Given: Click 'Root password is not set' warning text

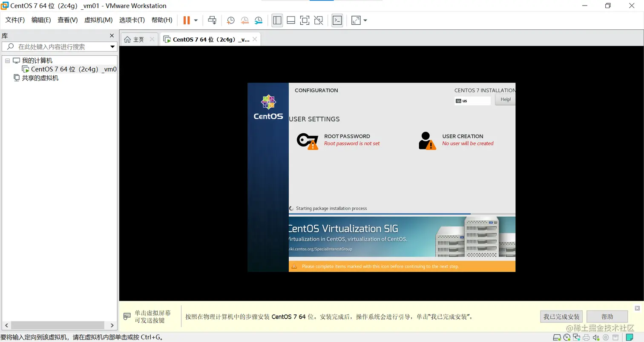Looking at the screenshot, I should click(x=352, y=144).
